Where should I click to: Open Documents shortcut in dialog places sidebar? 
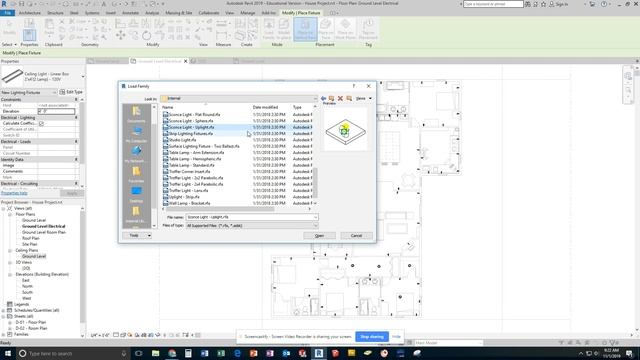[136, 114]
